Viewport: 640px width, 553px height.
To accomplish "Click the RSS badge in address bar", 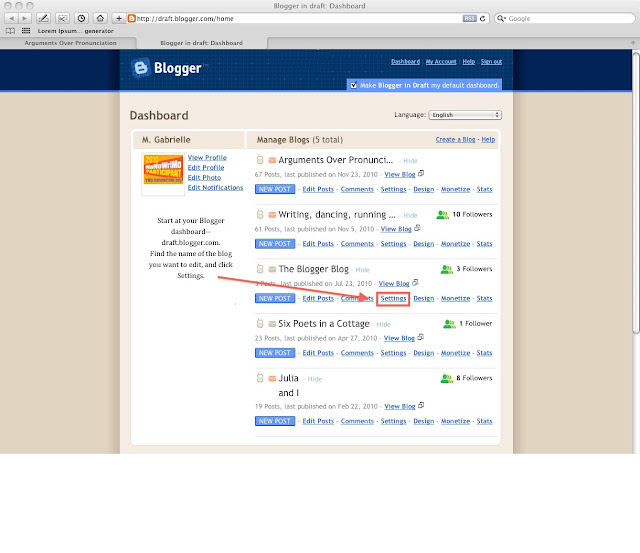I will pos(469,18).
